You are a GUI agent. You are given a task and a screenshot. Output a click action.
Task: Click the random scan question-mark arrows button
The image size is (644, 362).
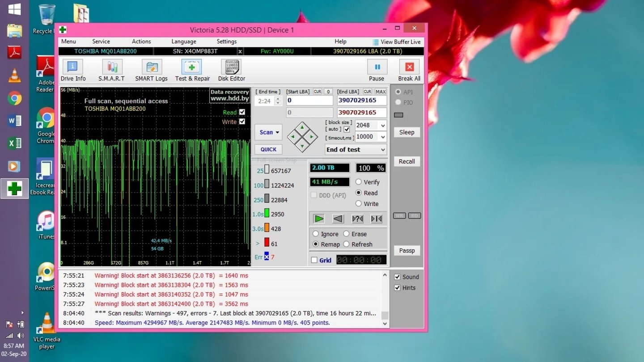(357, 219)
